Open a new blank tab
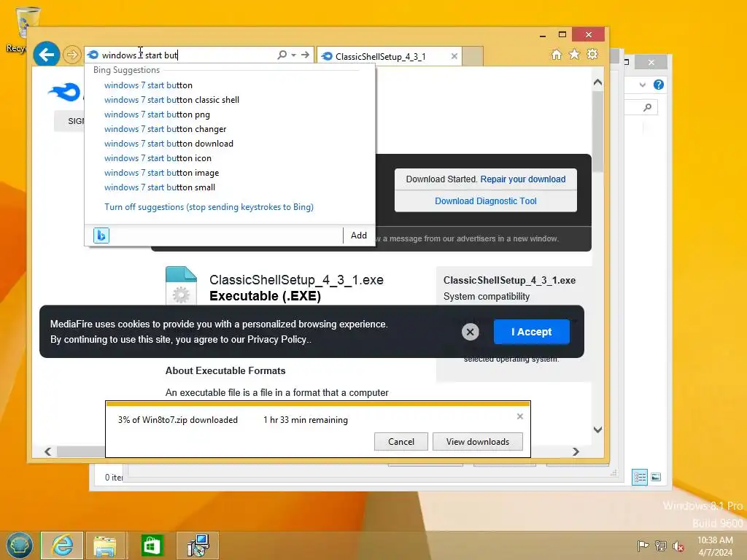This screenshot has height=560, width=747. [x=473, y=56]
